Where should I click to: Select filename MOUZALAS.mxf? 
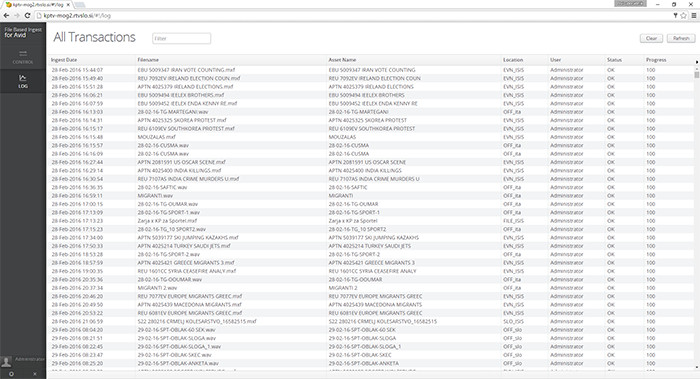157,137
